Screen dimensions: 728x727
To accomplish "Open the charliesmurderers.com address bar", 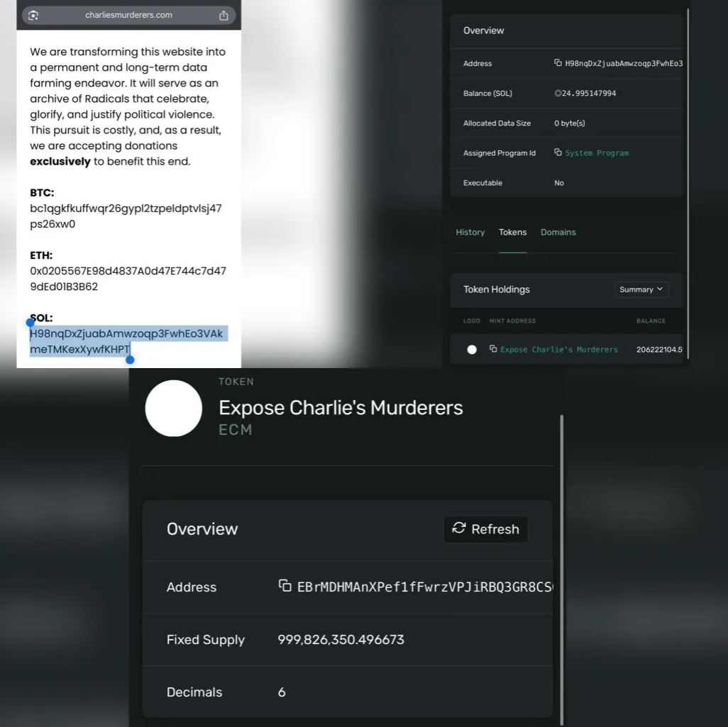I will 128,16.
